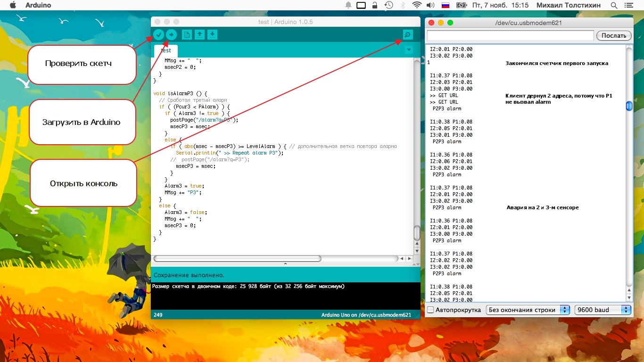
Task: Open the Arduino application menu
Action: [x=37, y=5]
